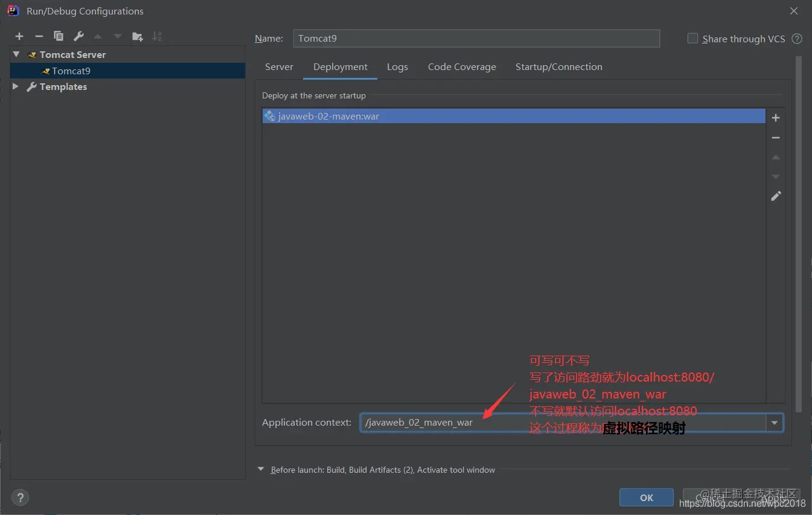The image size is (812, 515).
Task: Select javaweb-02-maven:war artifact row
Action: (x=514, y=116)
